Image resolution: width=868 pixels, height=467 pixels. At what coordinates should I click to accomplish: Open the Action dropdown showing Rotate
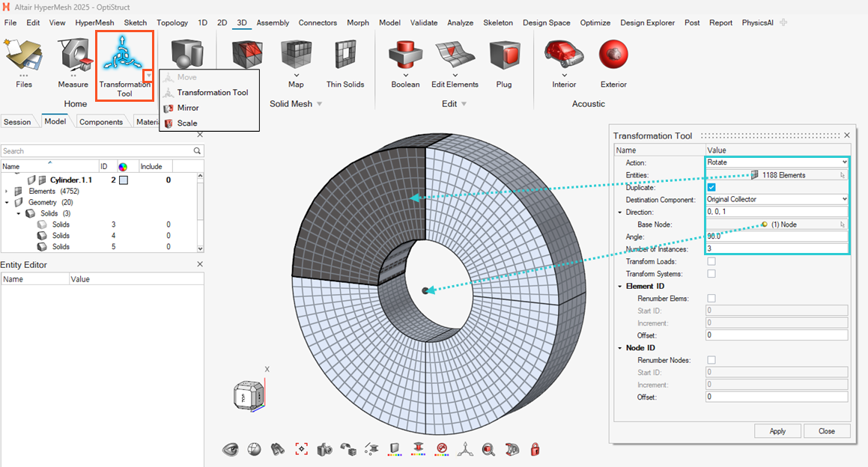(777, 162)
